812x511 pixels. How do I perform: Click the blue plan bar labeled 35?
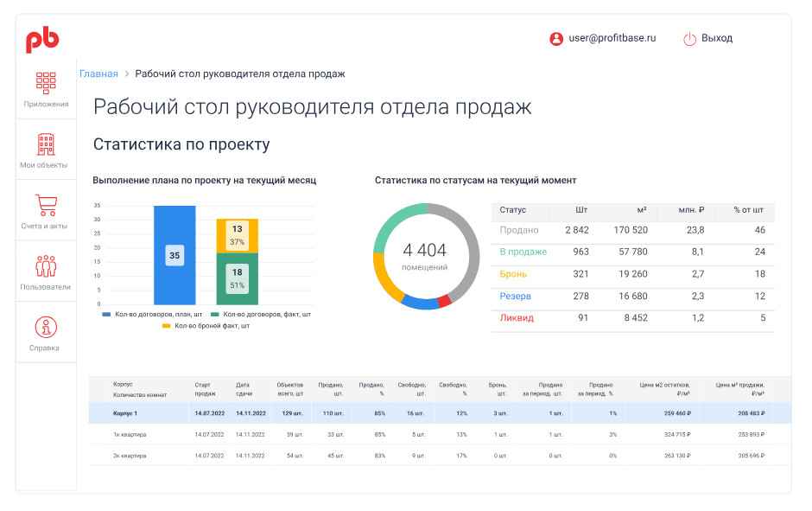[174, 255]
